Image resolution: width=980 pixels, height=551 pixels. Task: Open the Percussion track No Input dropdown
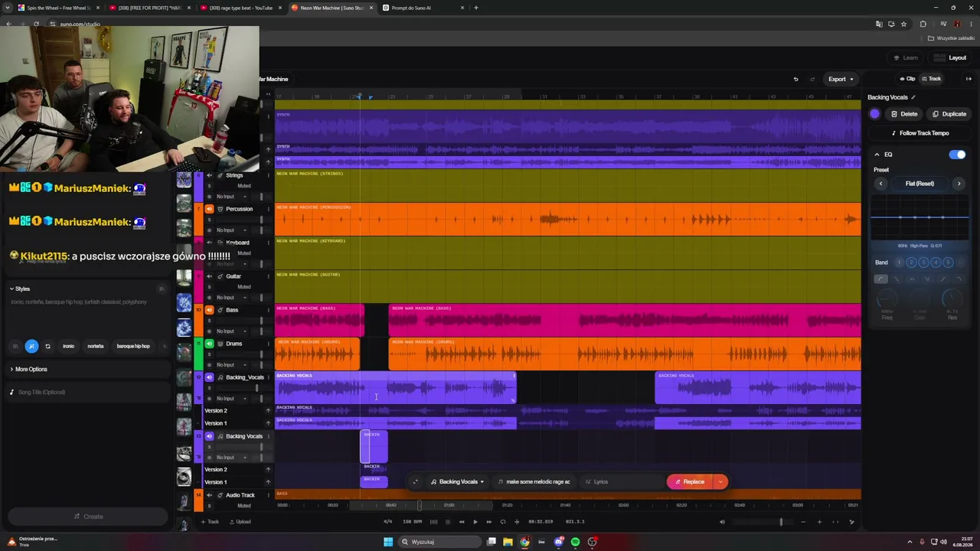point(232,230)
